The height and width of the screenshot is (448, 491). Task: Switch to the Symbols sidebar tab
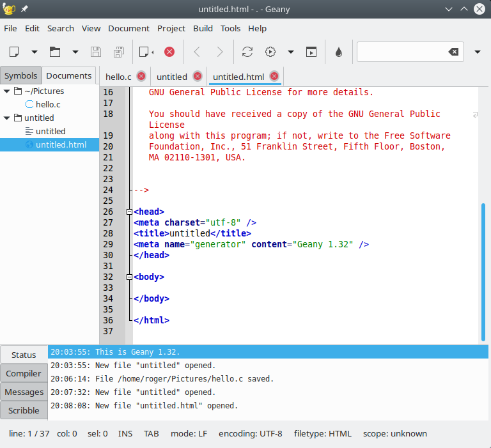pos(21,75)
